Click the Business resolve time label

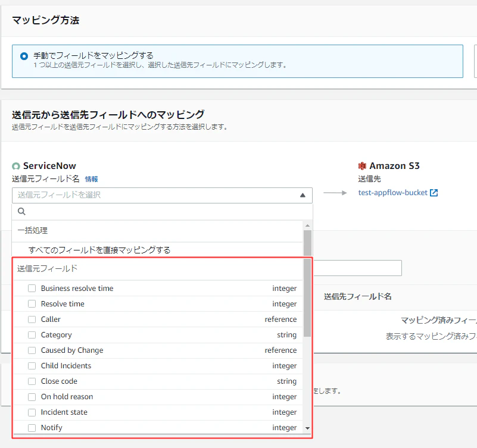tap(77, 288)
